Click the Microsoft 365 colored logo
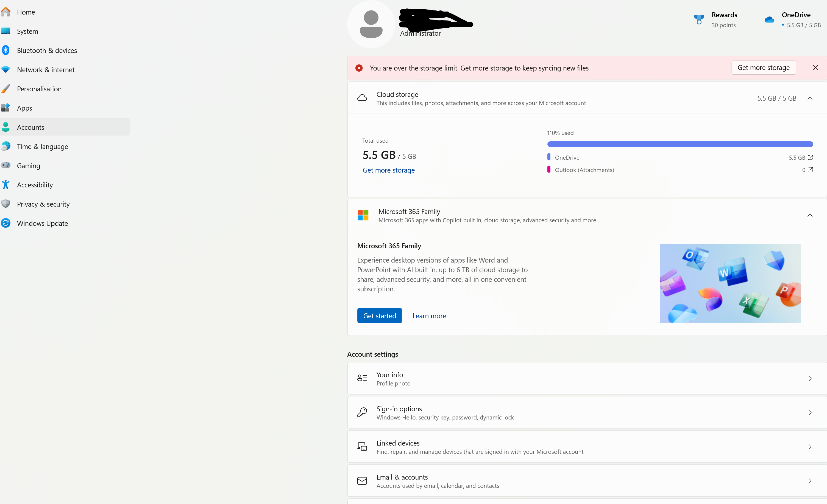Image resolution: width=827 pixels, height=504 pixels. [x=363, y=215]
